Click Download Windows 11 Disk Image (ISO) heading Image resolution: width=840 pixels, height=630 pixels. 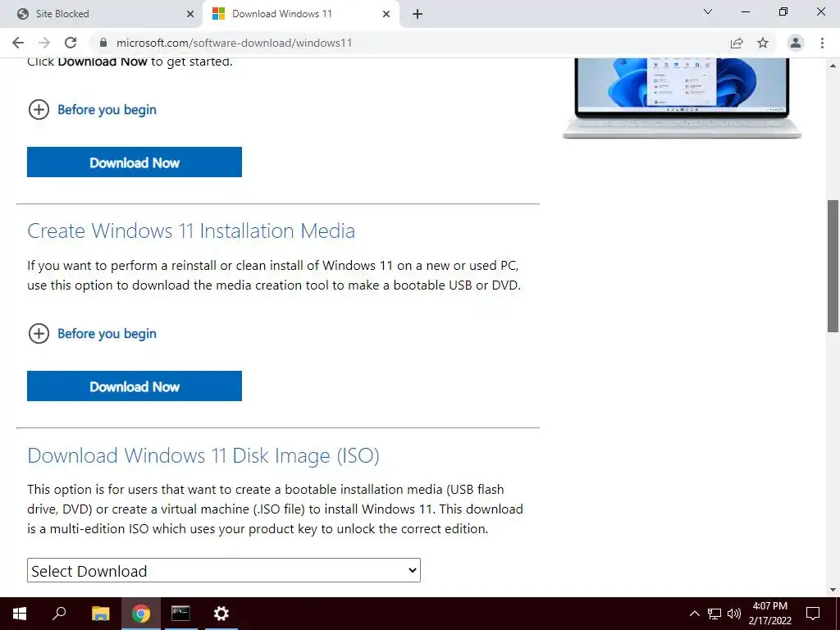click(203, 456)
